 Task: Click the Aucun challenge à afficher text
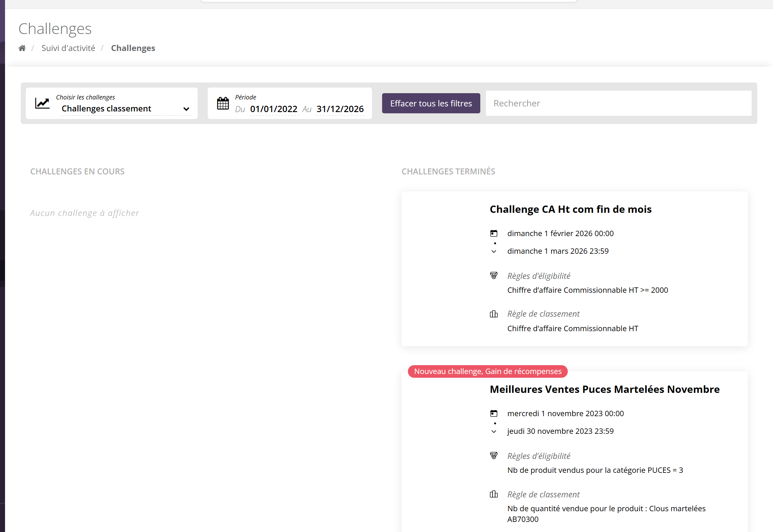pyautogui.click(x=85, y=213)
